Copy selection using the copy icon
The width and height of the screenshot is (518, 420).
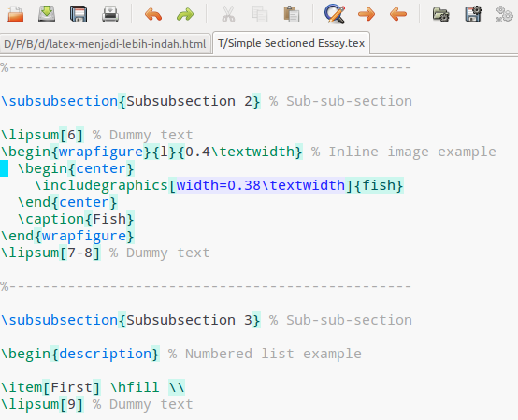pyautogui.click(x=260, y=14)
